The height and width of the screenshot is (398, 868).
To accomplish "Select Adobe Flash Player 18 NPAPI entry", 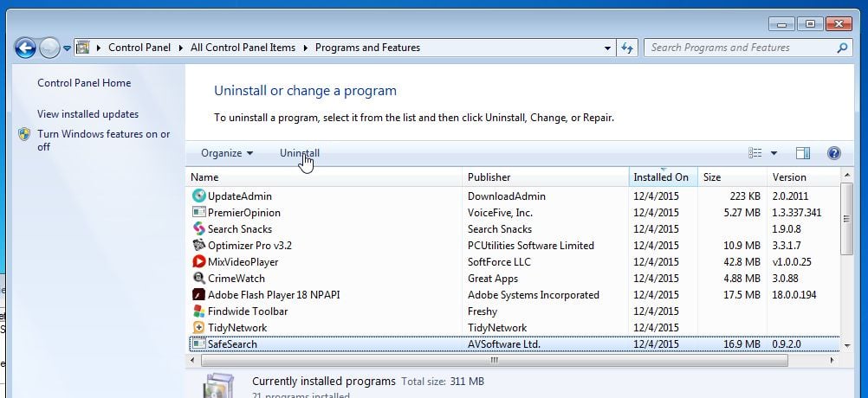I will pyautogui.click(x=274, y=295).
